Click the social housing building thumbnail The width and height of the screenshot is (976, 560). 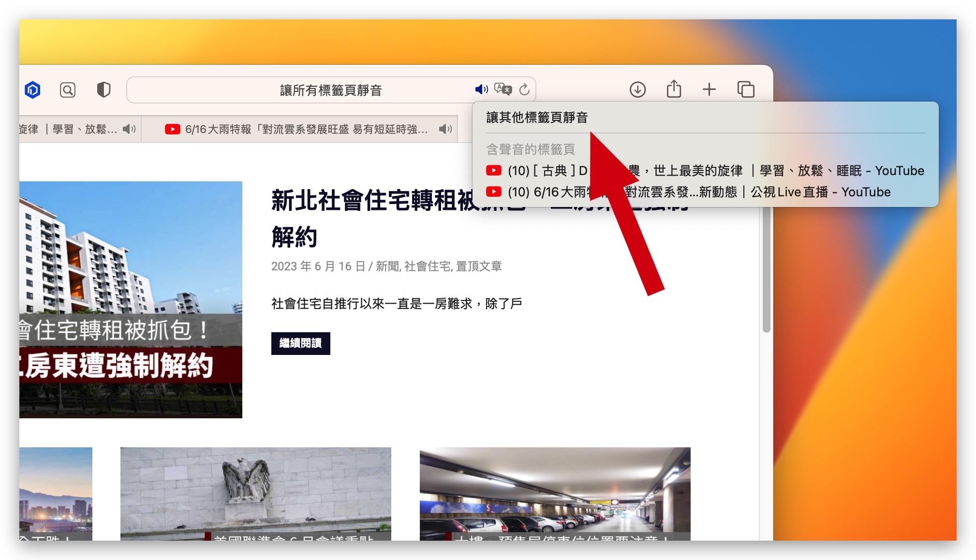[131, 300]
